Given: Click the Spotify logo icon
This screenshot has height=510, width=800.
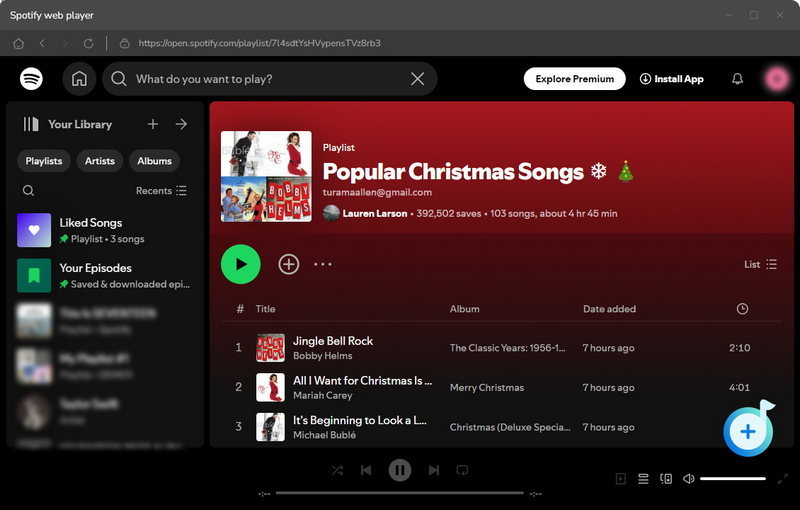Looking at the screenshot, I should (31, 79).
